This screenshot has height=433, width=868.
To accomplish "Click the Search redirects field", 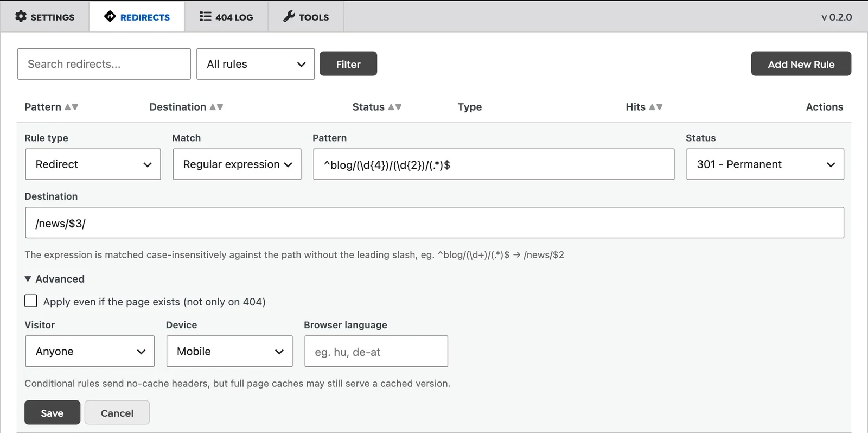I will pos(104,64).
